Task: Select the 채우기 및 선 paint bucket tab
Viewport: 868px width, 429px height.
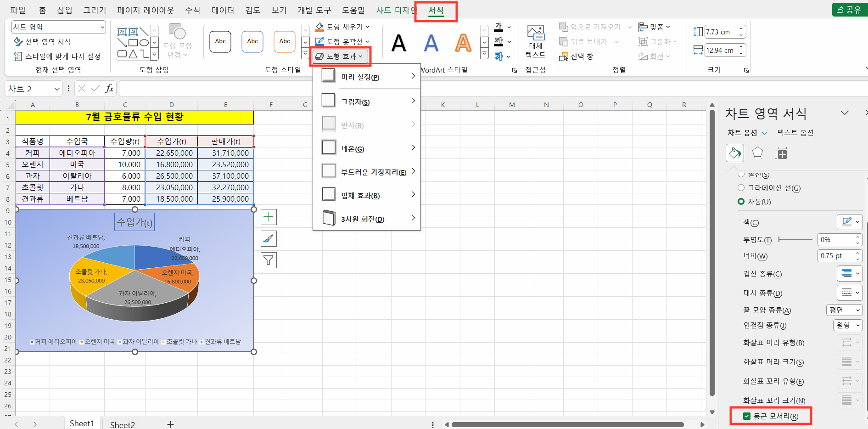Action: (x=734, y=153)
